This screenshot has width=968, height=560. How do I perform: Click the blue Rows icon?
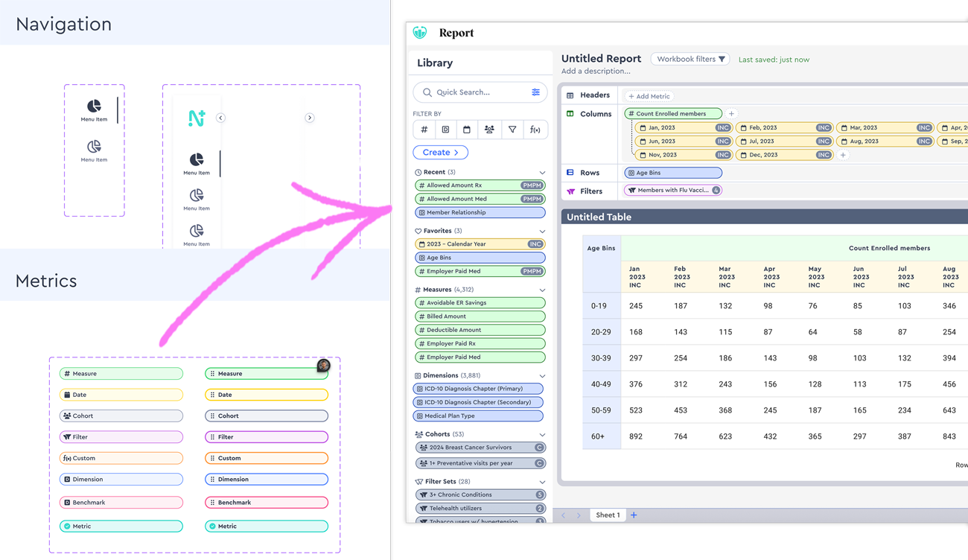pos(570,173)
